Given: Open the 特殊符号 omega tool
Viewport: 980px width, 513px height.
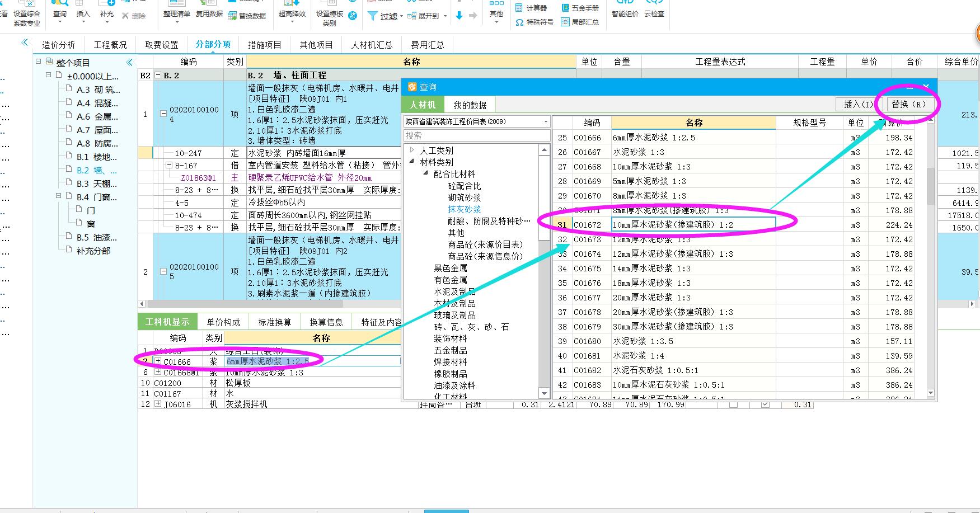Looking at the screenshot, I should (534, 22).
